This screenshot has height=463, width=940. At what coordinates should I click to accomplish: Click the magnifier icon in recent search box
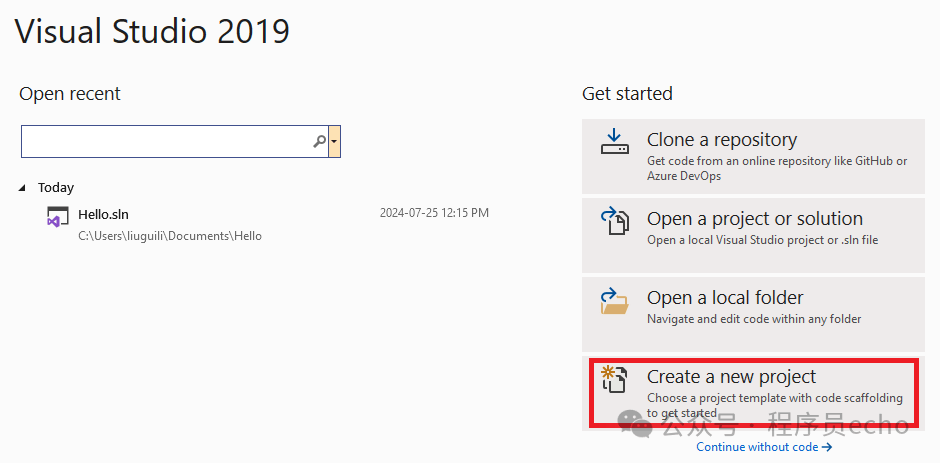click(x=319, y=142)
